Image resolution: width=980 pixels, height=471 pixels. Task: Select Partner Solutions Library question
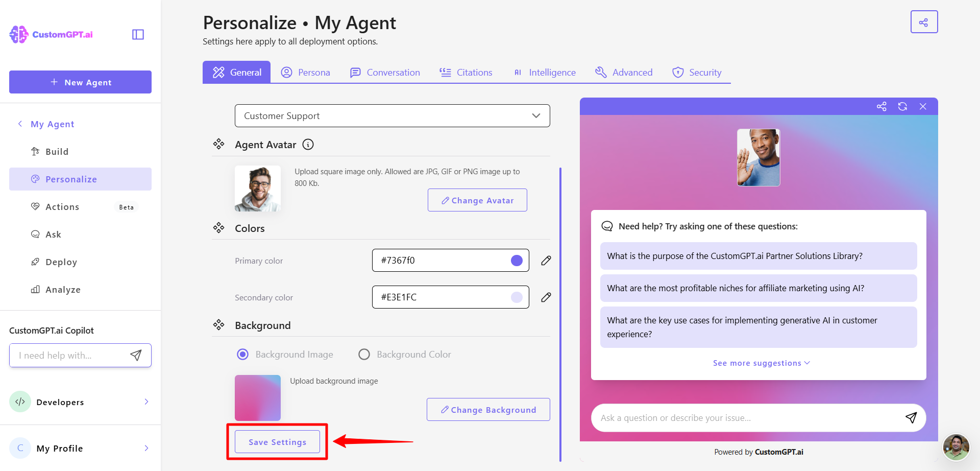click(758, 256)
